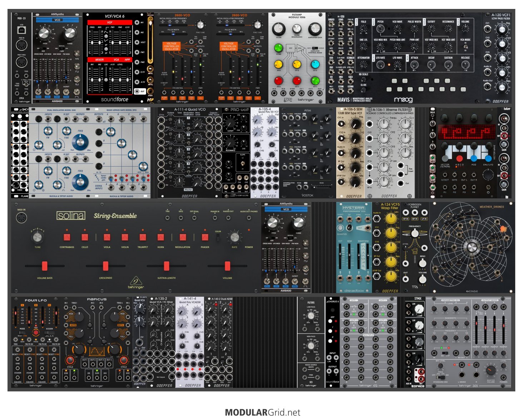Click the Decay knob on the Mavis
Viewport: 526px width, 420px height.
point(431,65)
